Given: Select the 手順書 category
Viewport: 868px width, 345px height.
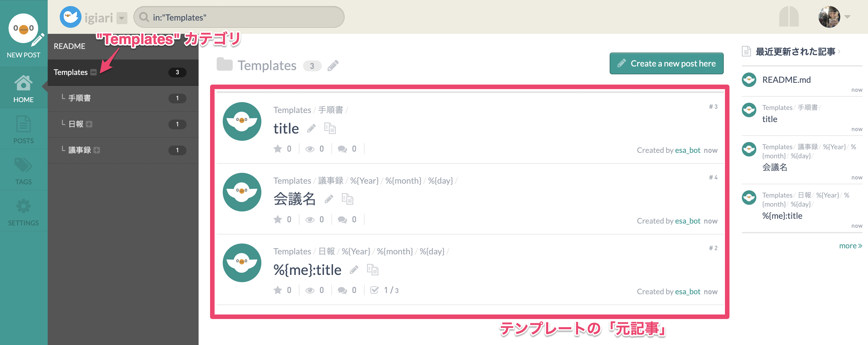Looking at the screenshot, I should pyautogui.click(x=123, y=98).
